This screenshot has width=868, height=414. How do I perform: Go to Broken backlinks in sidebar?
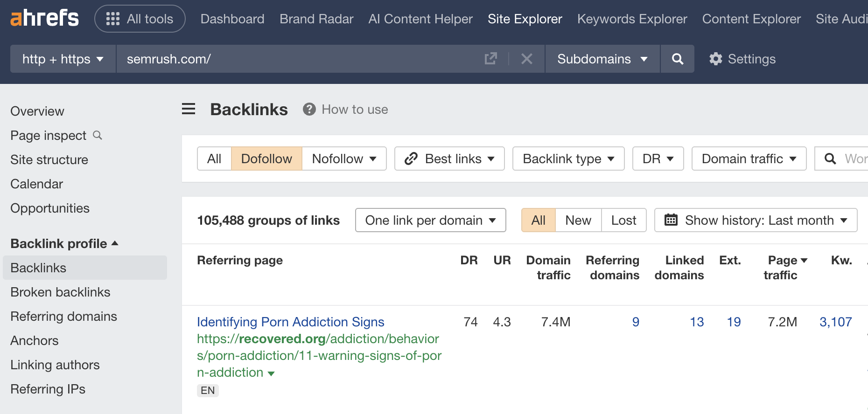60,292
